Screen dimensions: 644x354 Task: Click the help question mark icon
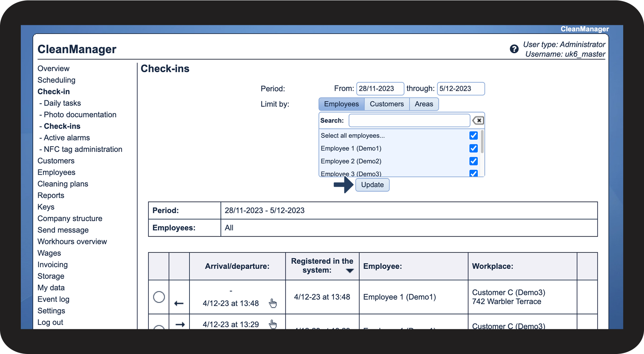(514, 49)
